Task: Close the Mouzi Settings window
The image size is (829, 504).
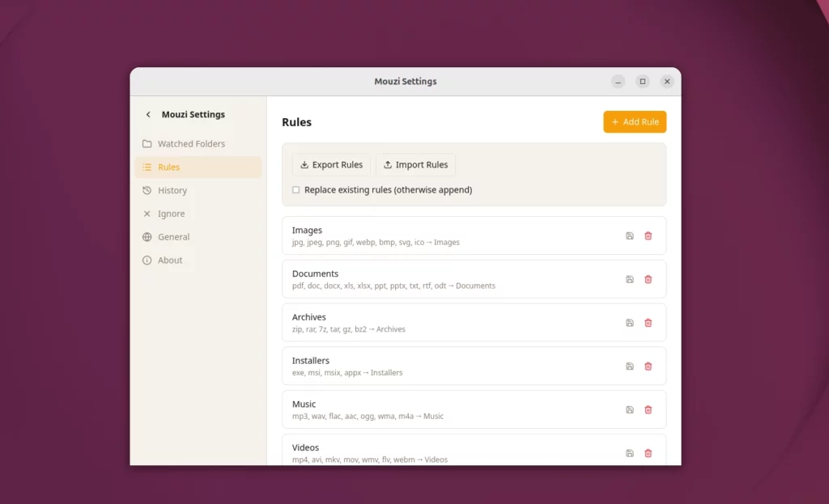Action: pos(667,82)
